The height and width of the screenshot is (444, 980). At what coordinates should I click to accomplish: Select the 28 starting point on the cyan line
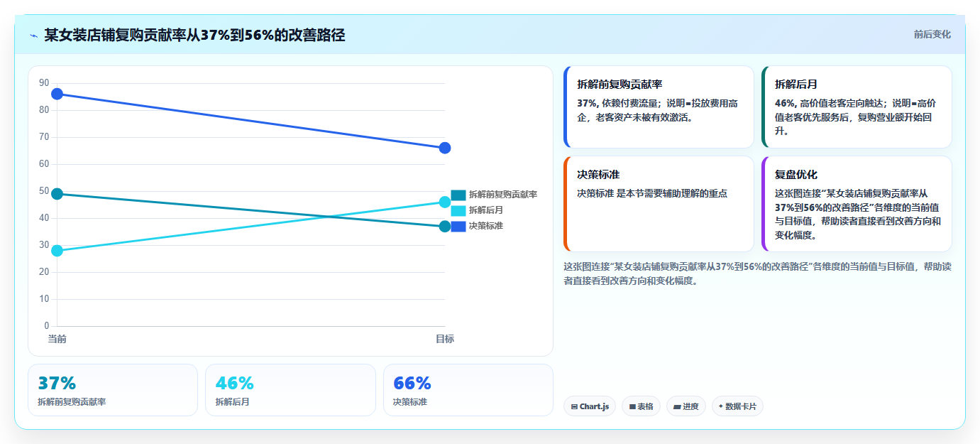57,251
